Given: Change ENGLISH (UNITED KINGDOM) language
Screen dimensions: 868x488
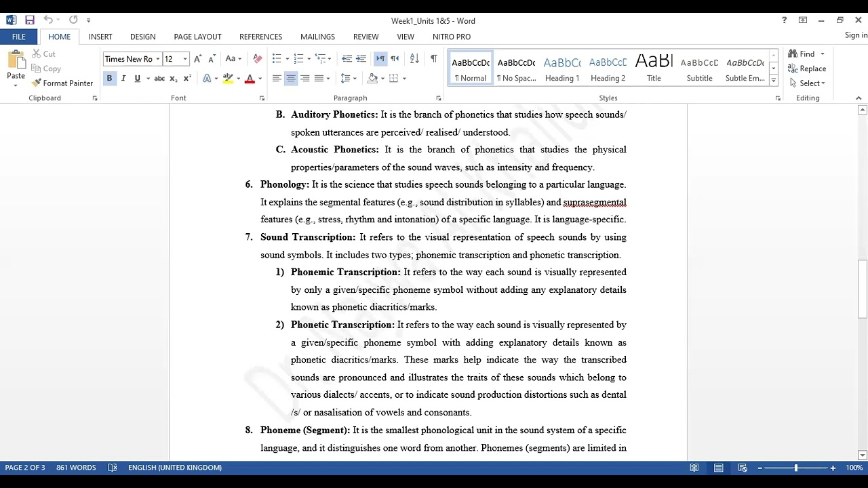Looking at the screenshot, I should pyautogui.click(x=175, y=468).
